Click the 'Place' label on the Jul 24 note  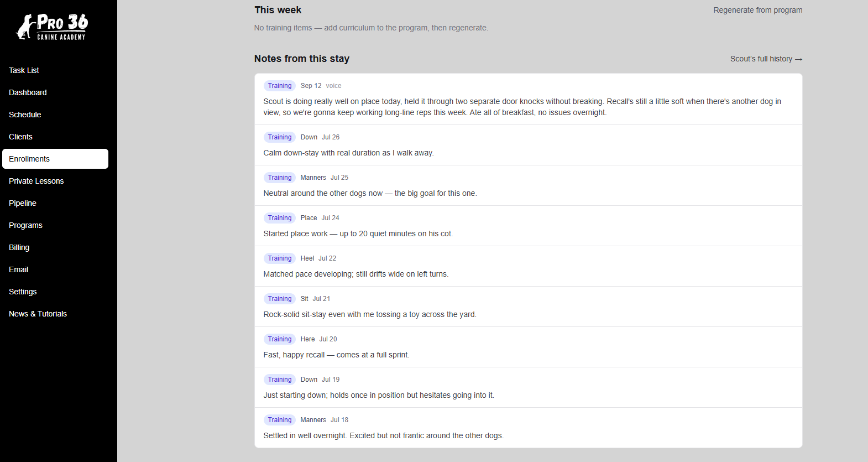[308, 218]
